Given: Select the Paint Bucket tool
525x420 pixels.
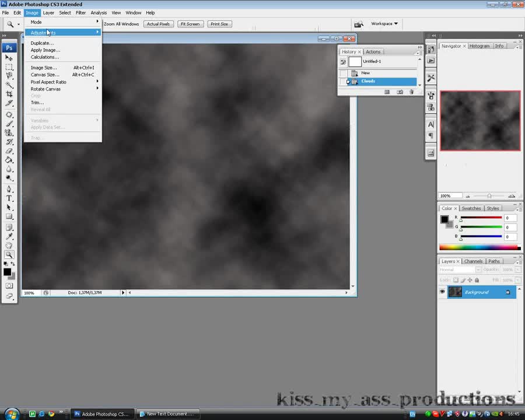Looking at the screenshot, I should pos(9,160).
